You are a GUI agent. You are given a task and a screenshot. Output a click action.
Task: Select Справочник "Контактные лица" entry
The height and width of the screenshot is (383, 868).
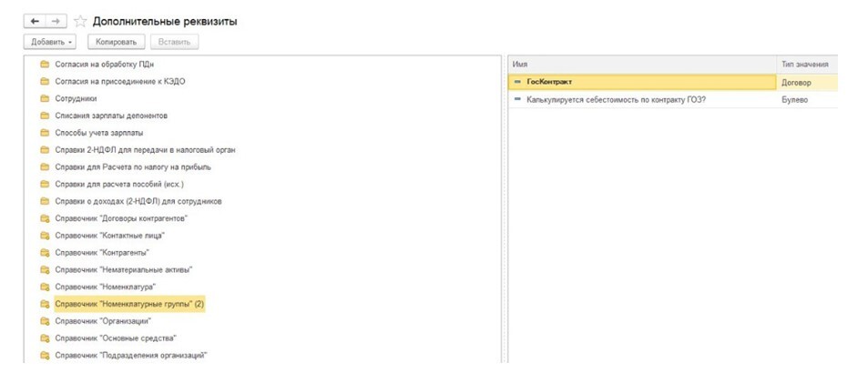pos(110,236)
